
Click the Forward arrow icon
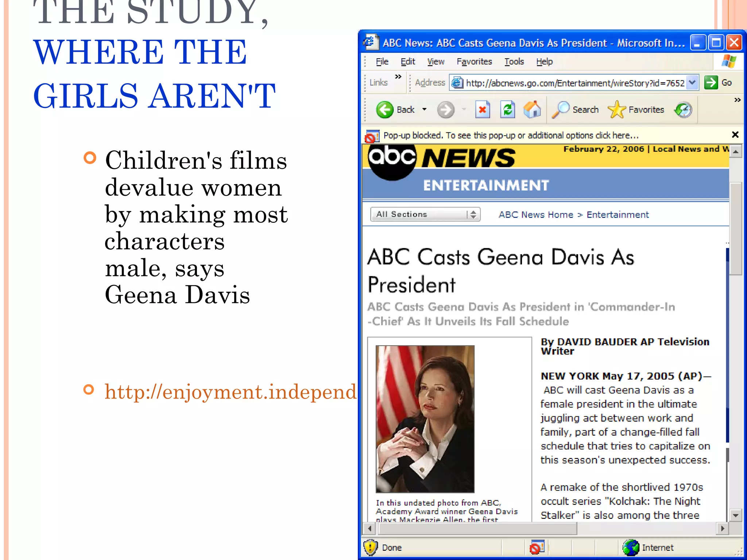tap(446, 109)
